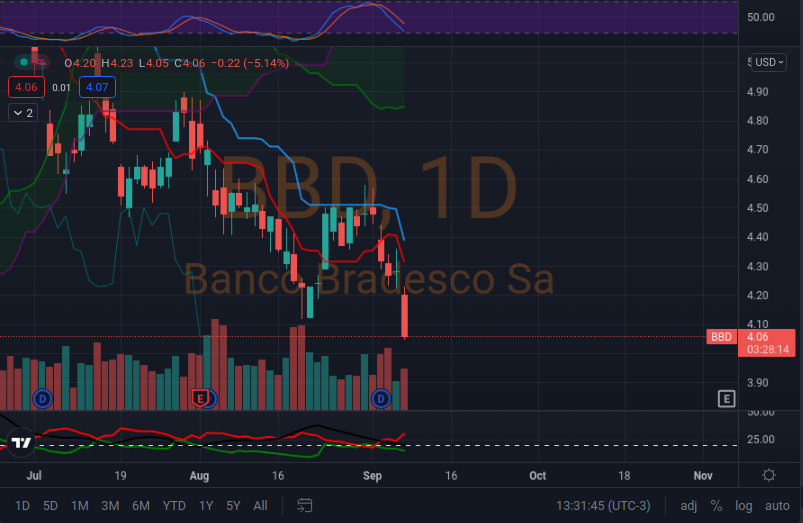Toggle percent scale mode

(716, 505)
